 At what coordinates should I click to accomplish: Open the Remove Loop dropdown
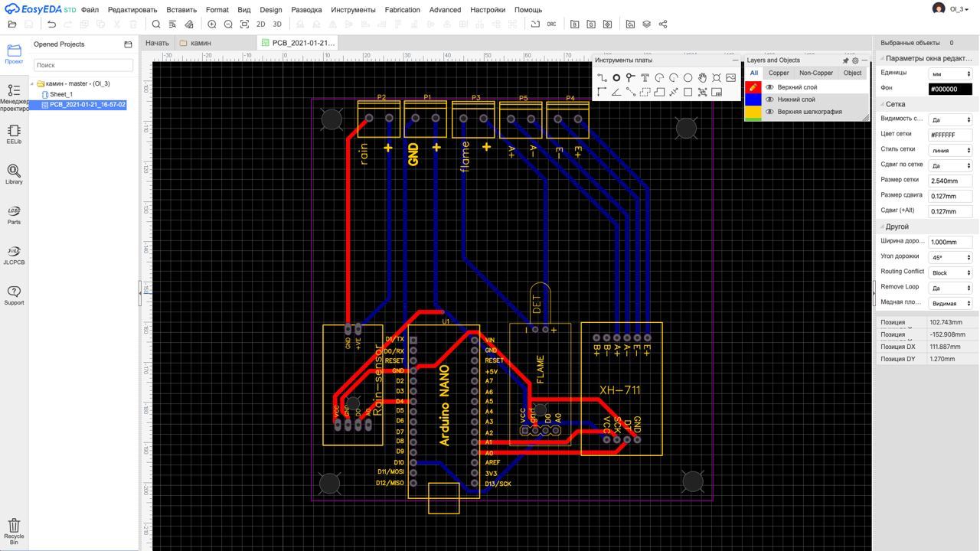(x=950, y=288)
